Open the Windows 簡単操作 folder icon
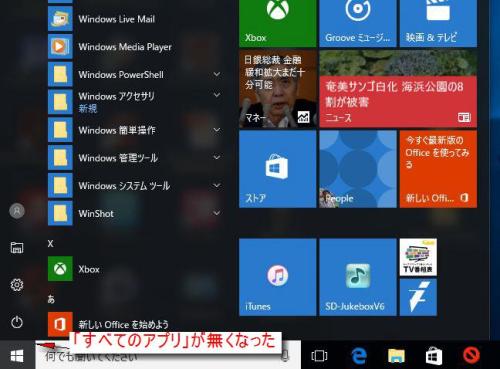Image resolution: width=500 pixels, height=369 pixels. pos(60,130)
